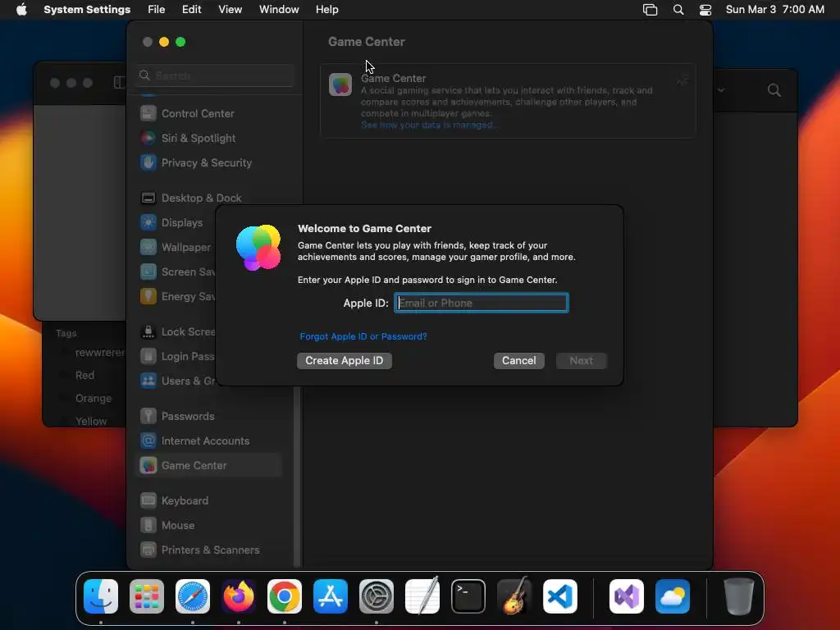Click System Settings gear in dock
This screenshot has height=630, width=840.
click(x=377, y=596)
